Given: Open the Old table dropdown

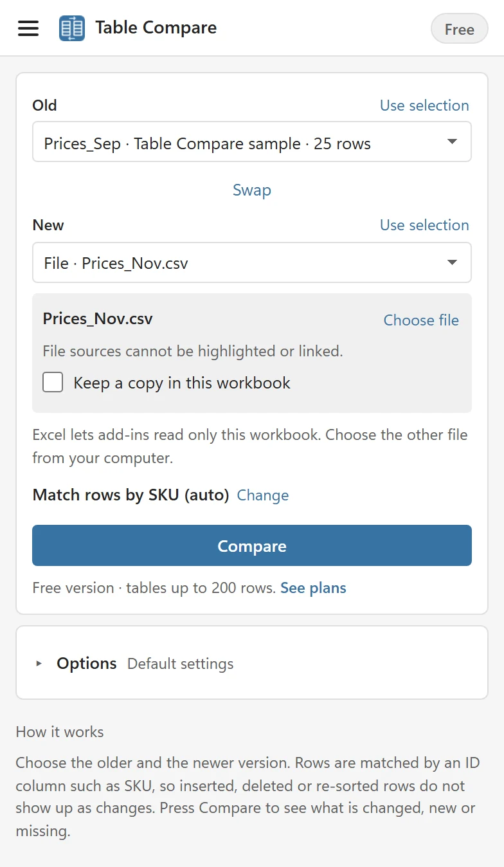Looking at the screenshot, I should click(x=252, y=141).
